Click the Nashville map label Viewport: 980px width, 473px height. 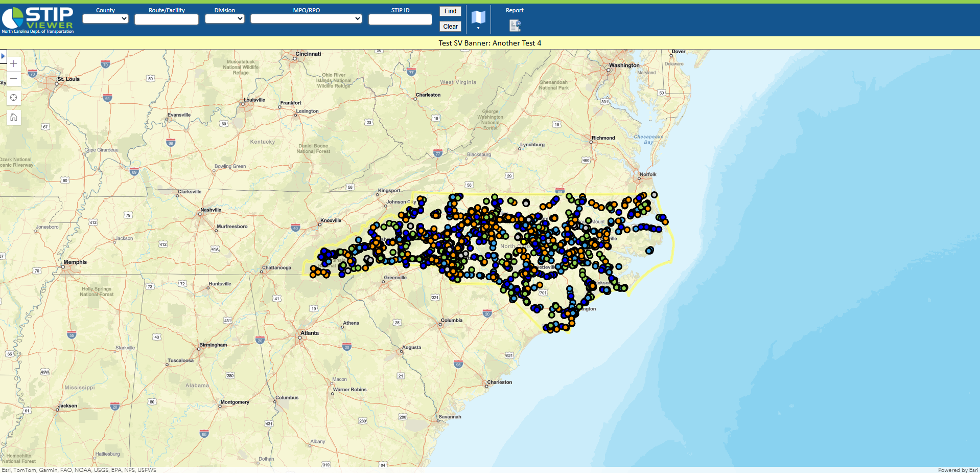pyautogui.click(x=211, y=210)
